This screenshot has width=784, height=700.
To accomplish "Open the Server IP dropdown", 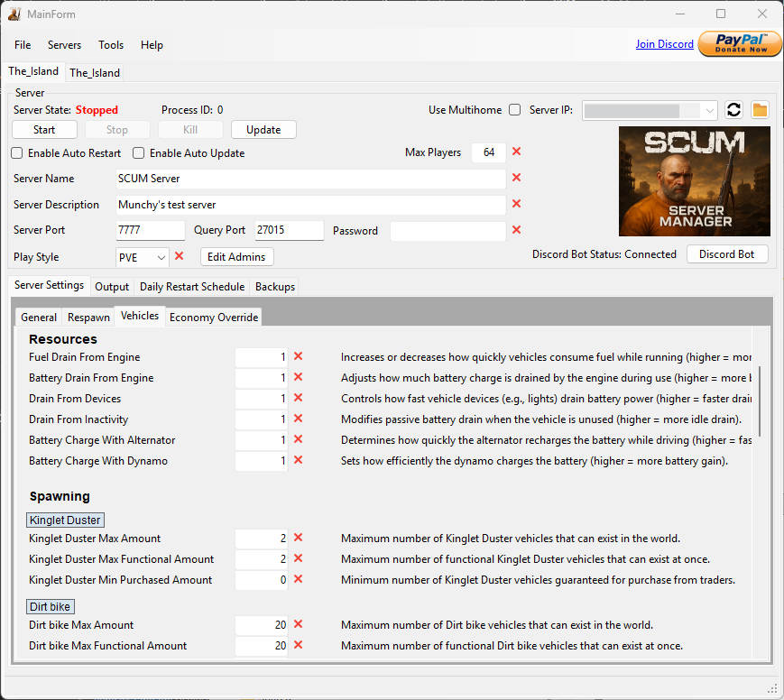I will 709,110.
